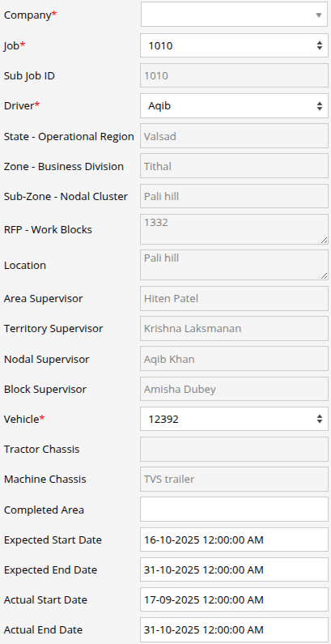
Task: Click the Expected Start Date field
Action: coord(234,540)
